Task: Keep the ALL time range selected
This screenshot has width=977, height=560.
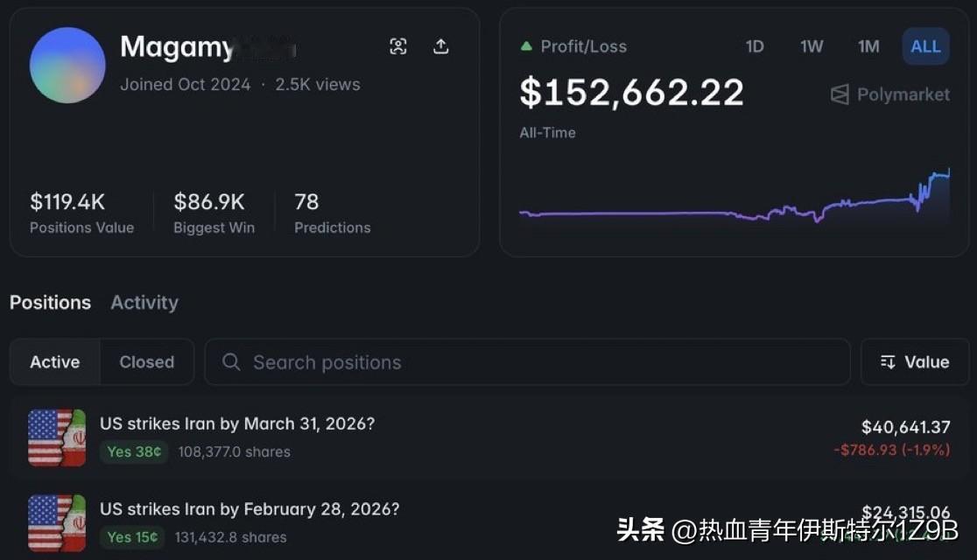Action: [925, 46]
